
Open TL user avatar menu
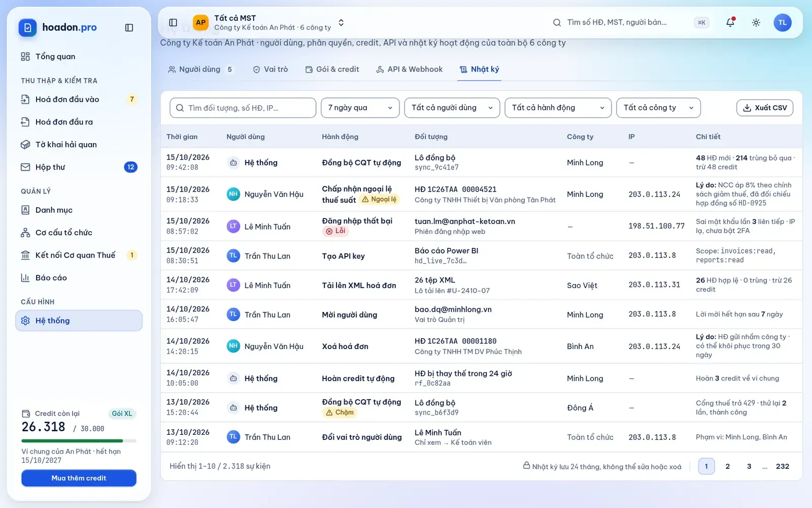(x=782, y=22)
